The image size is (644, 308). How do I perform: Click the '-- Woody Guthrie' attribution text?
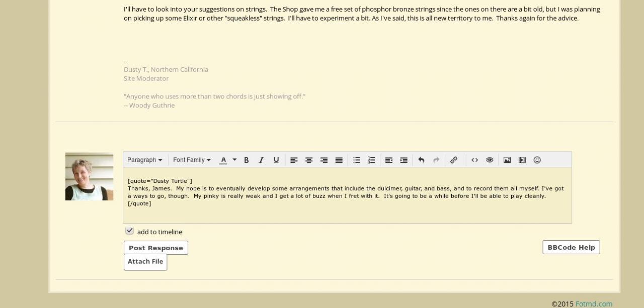click(149, 105)
